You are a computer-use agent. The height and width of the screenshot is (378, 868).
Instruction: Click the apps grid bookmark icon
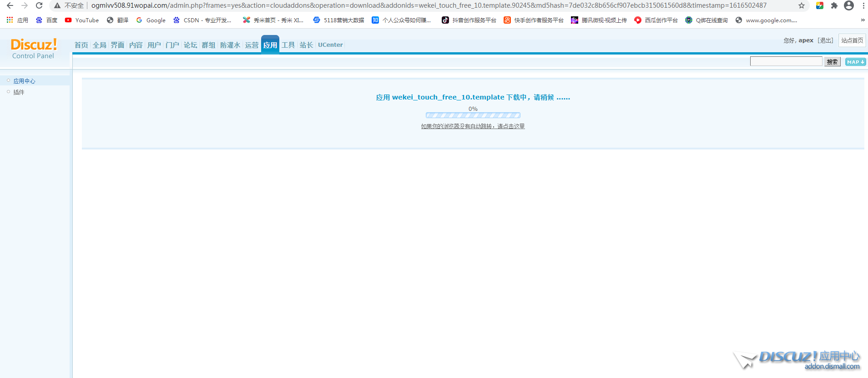click(10, 20)
